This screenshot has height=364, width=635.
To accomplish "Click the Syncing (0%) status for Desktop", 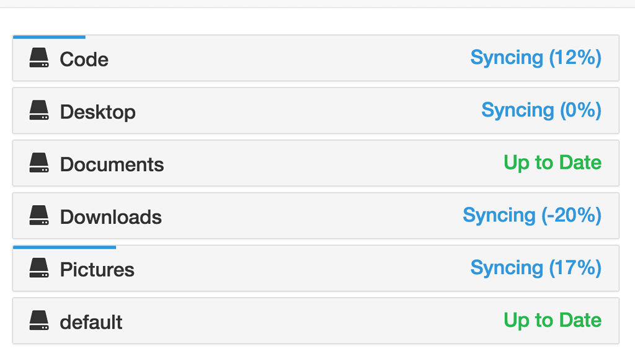I will tap(540, 110).
